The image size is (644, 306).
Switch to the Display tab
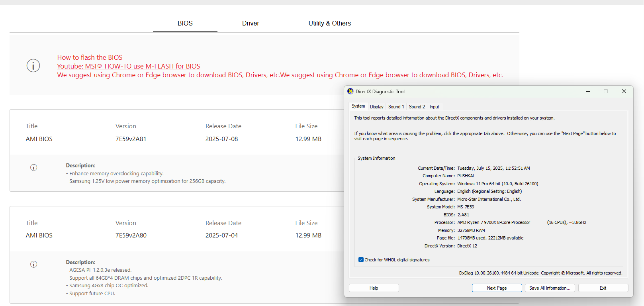tap(376, 107)
